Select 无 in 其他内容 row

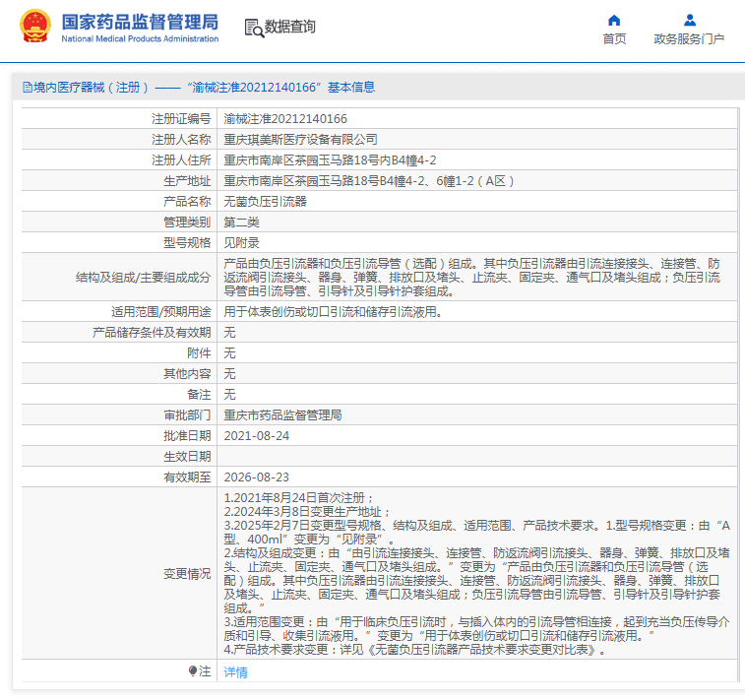pyautogui.click(x=229, y=374)
